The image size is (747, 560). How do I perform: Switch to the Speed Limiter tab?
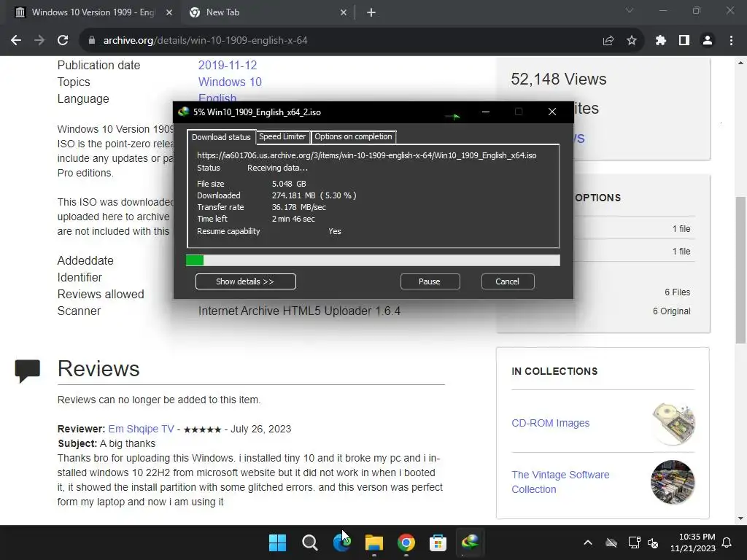click(282, 136)
